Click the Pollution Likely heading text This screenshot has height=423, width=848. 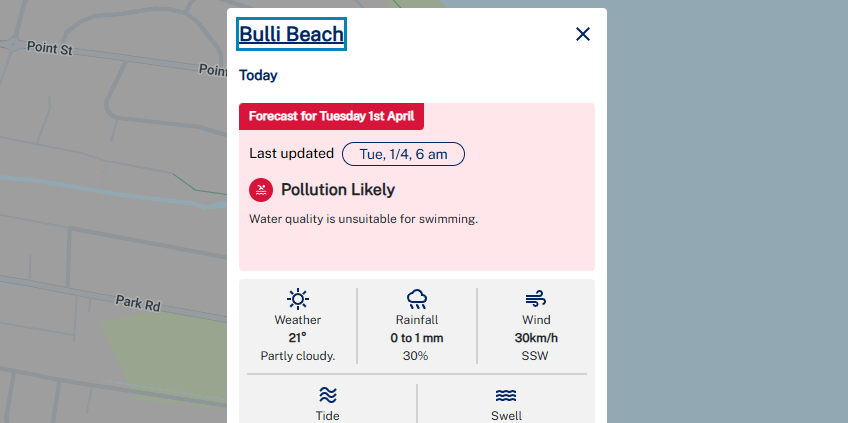pyautogui.click(x=338, y=190)
